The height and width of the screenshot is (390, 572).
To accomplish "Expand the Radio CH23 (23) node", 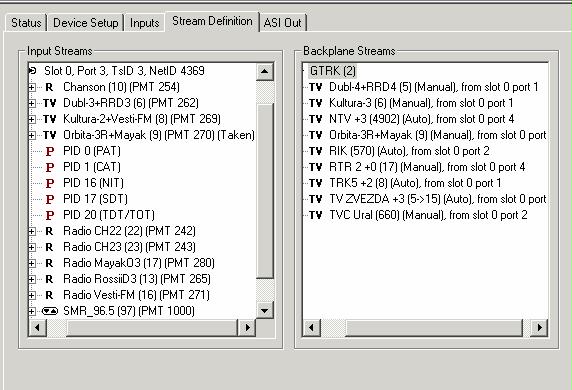I will tap(32, 247).
